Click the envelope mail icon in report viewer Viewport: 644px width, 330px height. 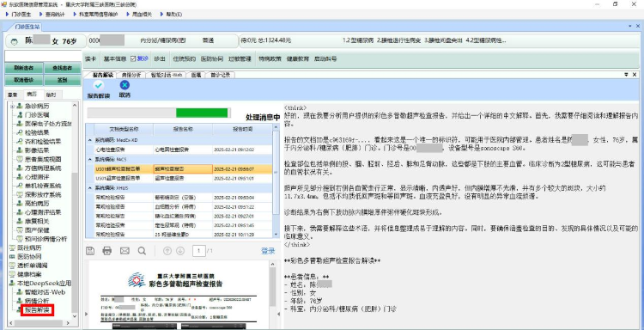pyautogui.click(x=125, y=251)
